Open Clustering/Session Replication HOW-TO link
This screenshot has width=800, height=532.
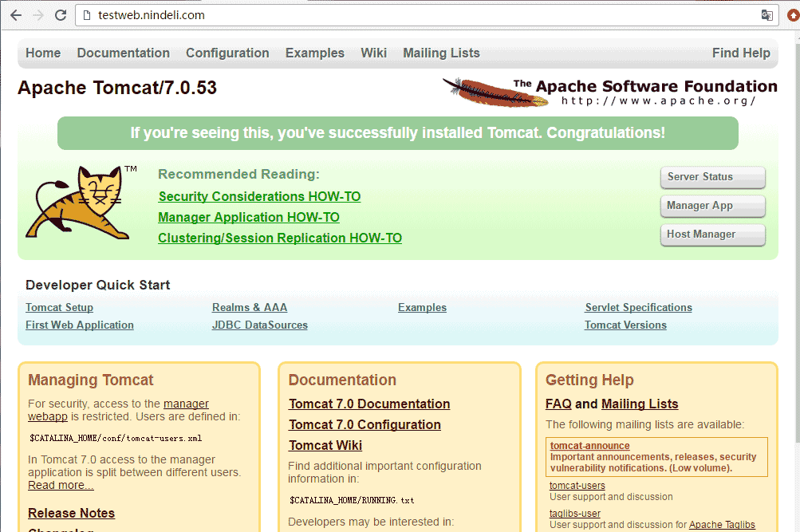pos(279,238)
